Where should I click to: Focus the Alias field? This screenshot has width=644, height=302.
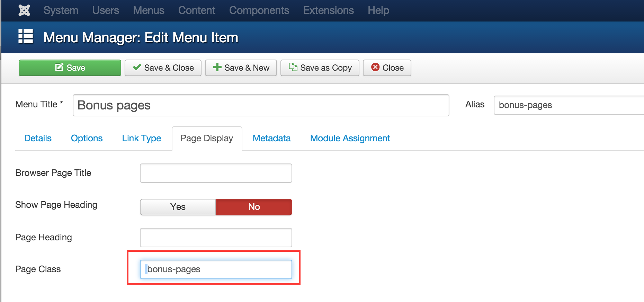tap(569, 105)
